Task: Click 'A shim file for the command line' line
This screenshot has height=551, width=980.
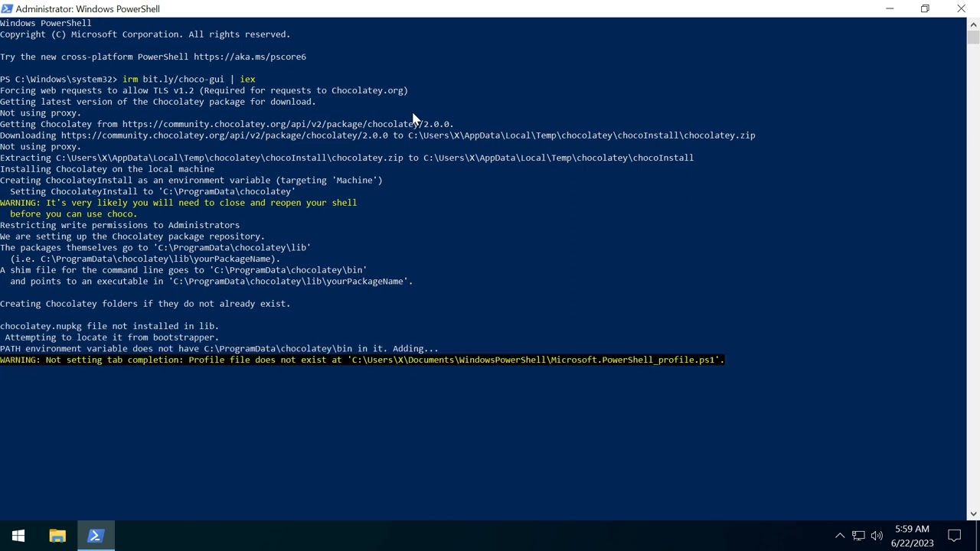Action: (x=184, y=270)
